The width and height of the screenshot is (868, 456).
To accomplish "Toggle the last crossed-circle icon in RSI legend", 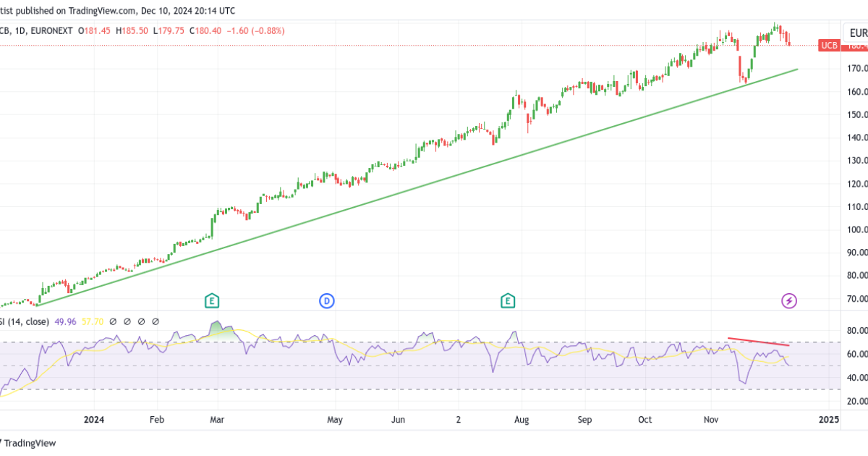I will [156, 321].
